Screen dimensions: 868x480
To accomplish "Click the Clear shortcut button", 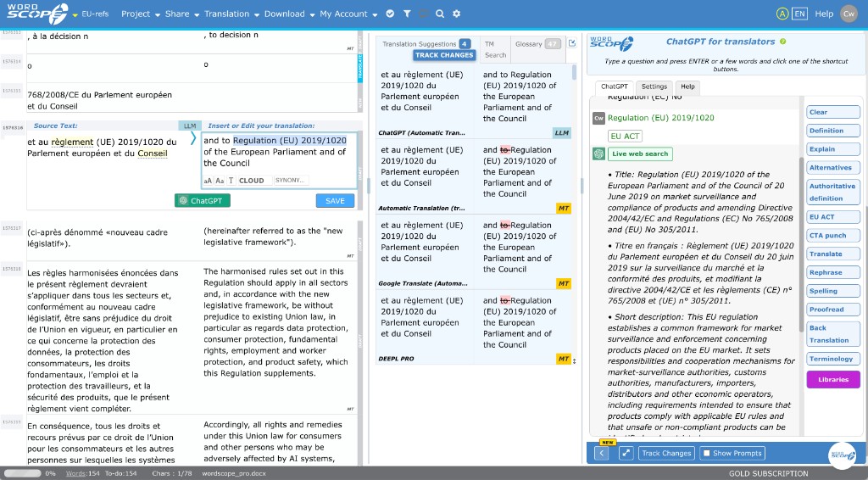I will [x=833, y=113].
